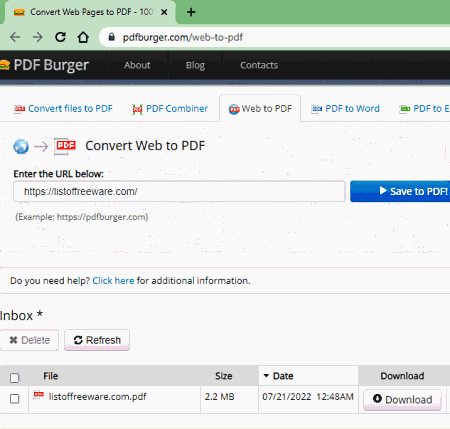The height and width of the screenshot is (429, 450).
Task: Click the globe icon beside heading
Action: [21, 146]
